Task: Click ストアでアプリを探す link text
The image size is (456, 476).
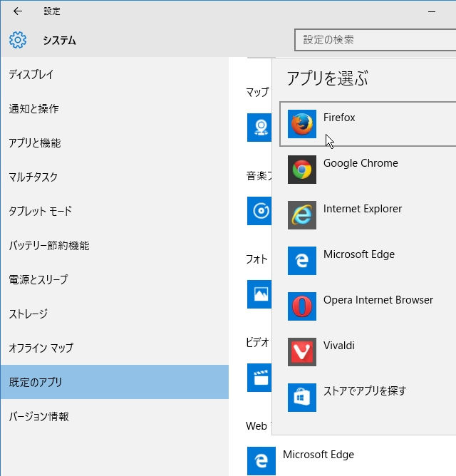Action: click(x=365, y=391)
